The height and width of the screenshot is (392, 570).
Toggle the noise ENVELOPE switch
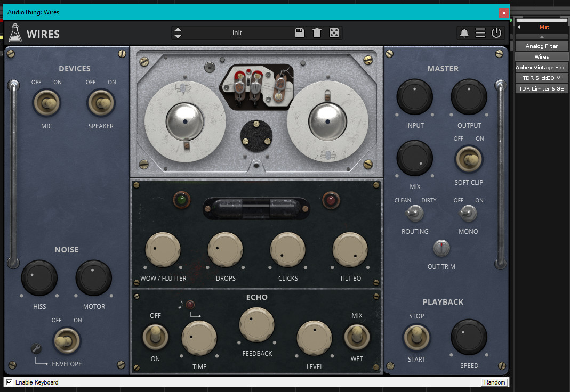pyautogui.click(x=67, y=341)
